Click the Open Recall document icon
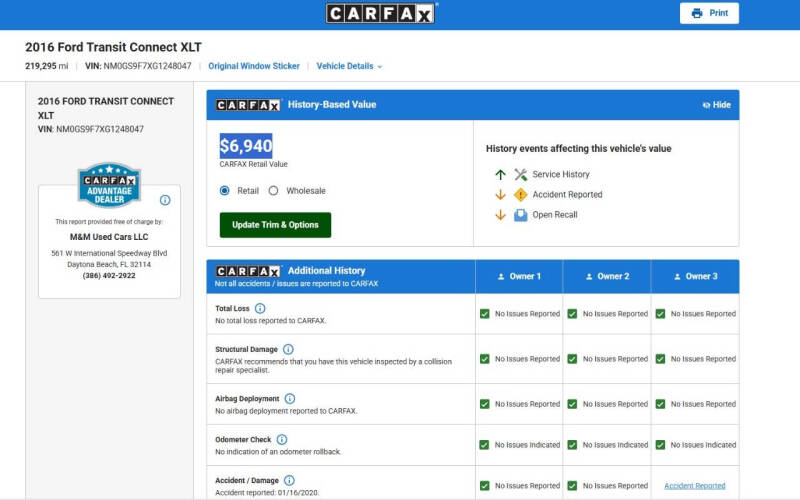 click(520, 215)
